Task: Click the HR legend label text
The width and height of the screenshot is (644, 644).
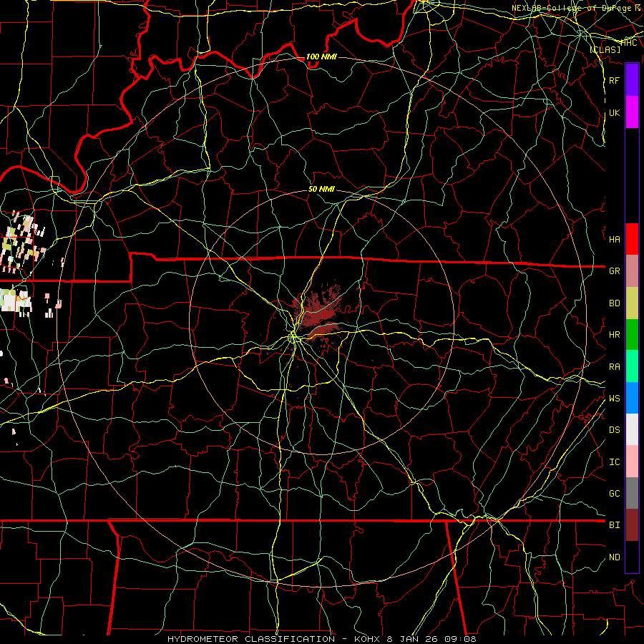Action: [614, 335]
